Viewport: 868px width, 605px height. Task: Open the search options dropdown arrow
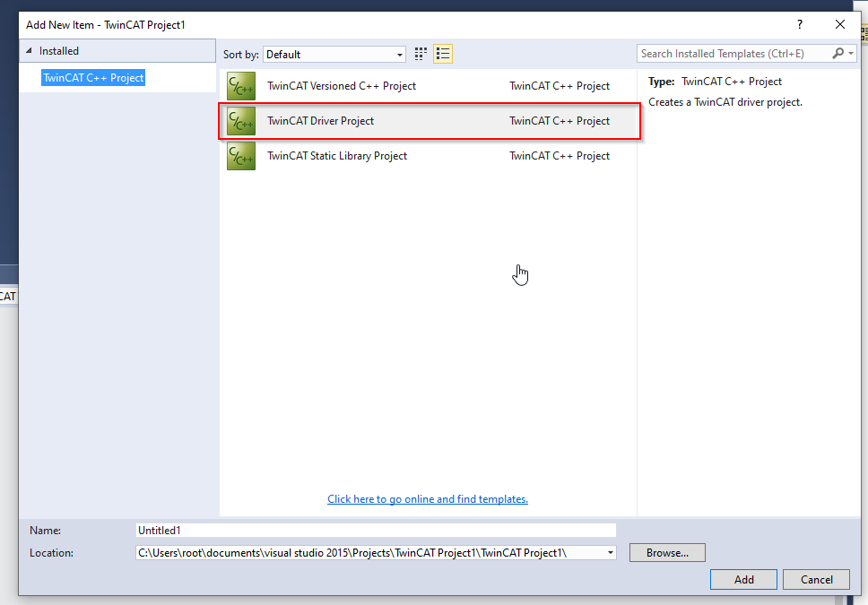pos(851,53)
